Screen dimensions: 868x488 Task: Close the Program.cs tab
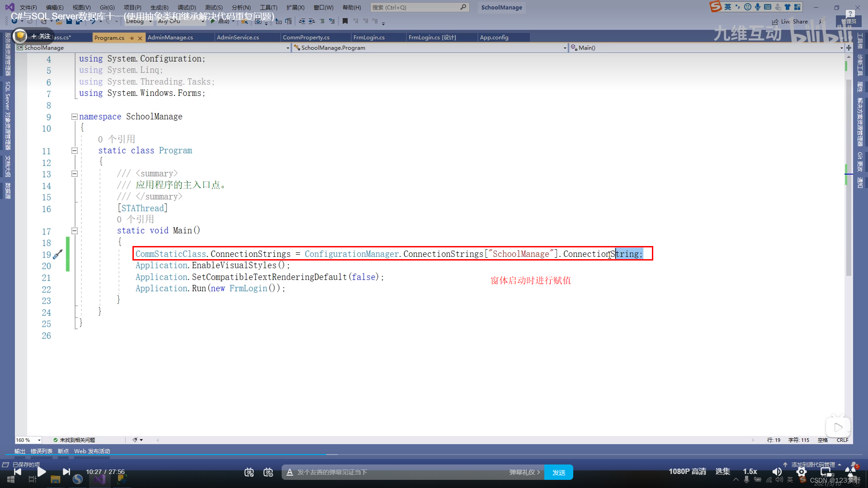coord(140,38)
